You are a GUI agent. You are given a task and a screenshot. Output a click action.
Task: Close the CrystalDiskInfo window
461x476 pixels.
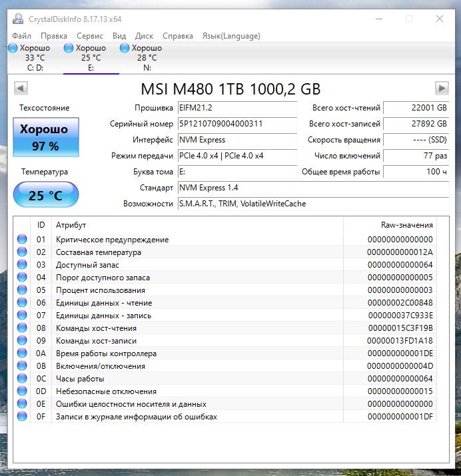tap(440, 19)
